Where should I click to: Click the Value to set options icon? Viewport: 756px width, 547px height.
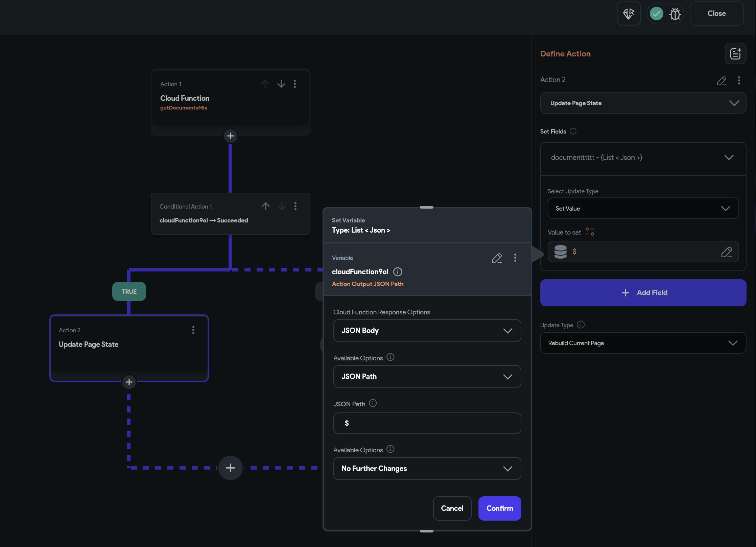click(590, 232)
